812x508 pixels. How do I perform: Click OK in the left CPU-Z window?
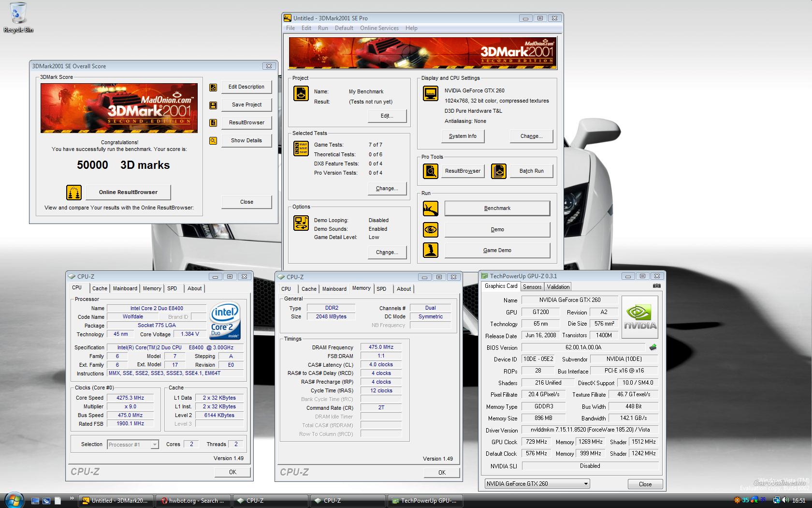coord(233,472)
